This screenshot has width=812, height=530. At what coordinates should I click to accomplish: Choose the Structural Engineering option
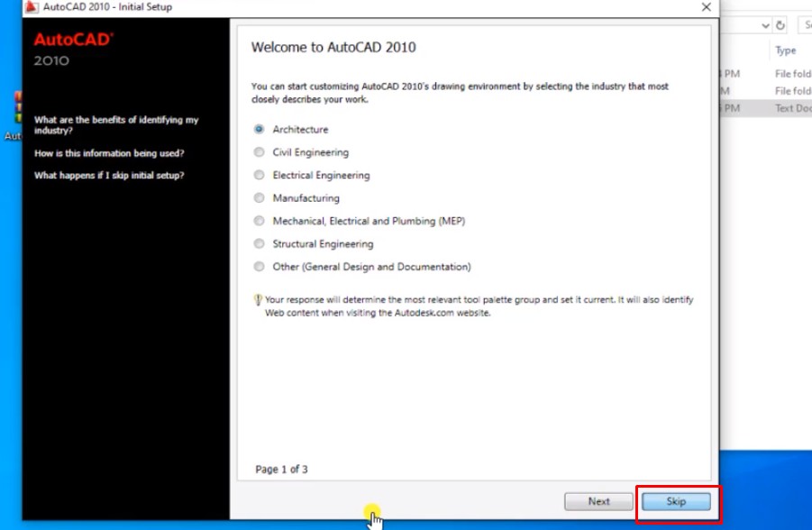[260, 244]
